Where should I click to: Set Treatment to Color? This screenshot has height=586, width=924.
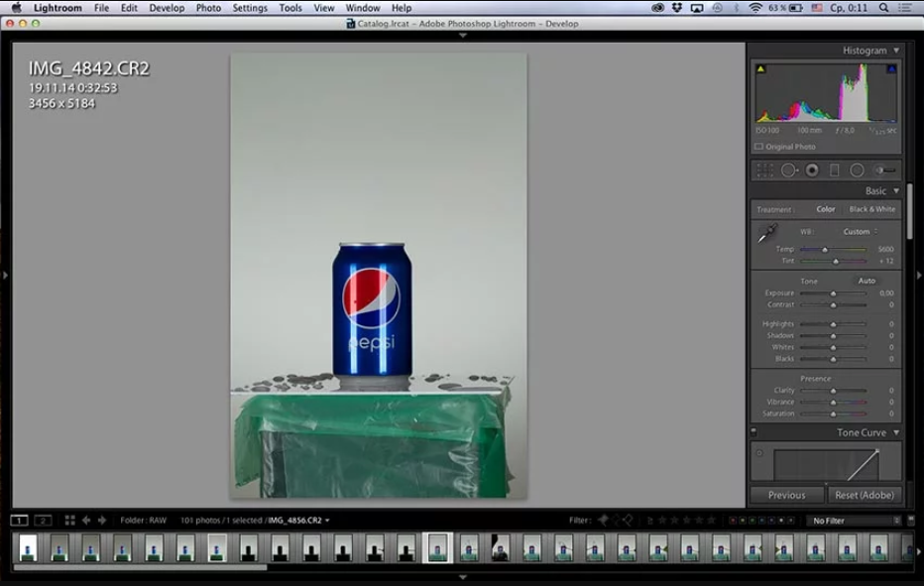[826, 209]
